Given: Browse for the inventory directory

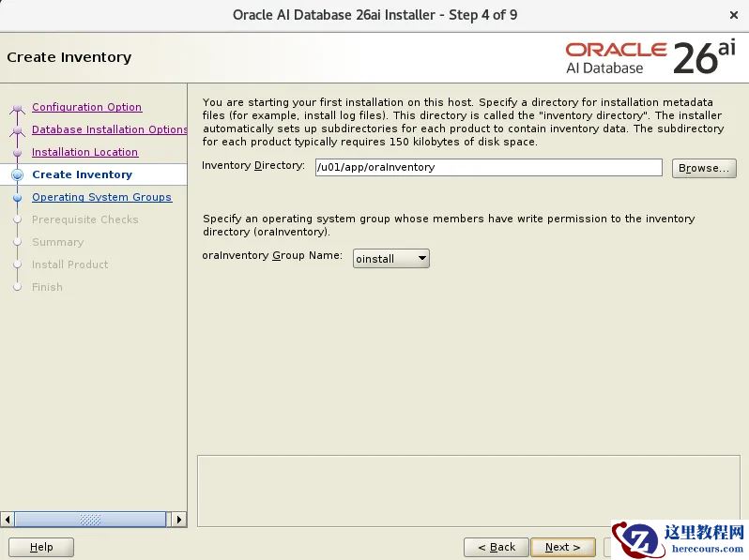Looking at the screenshot, I should [x=704, y=168].
